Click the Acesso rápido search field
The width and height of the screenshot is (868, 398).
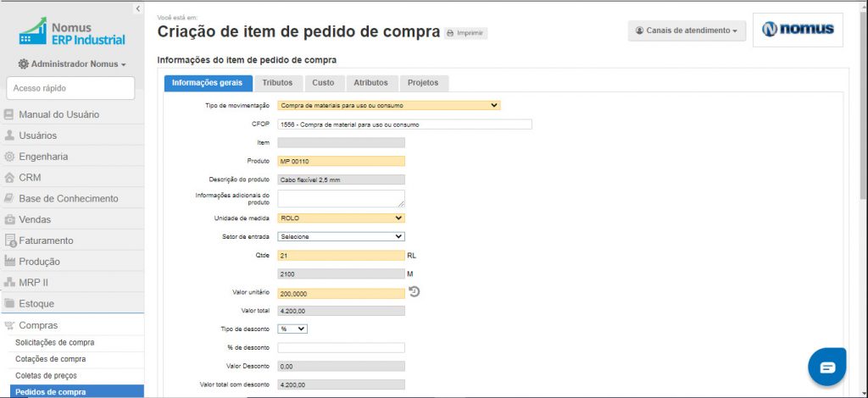70,88
